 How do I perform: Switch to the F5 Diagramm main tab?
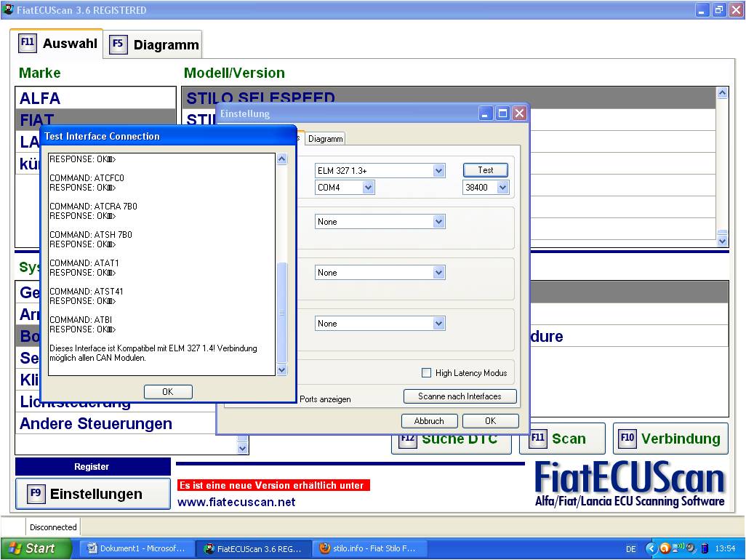(x=153, y=44)
